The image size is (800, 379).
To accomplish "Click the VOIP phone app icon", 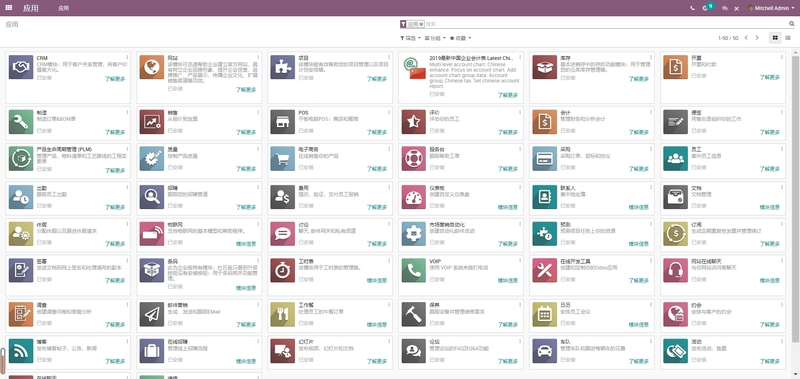I will click(414, 270).
